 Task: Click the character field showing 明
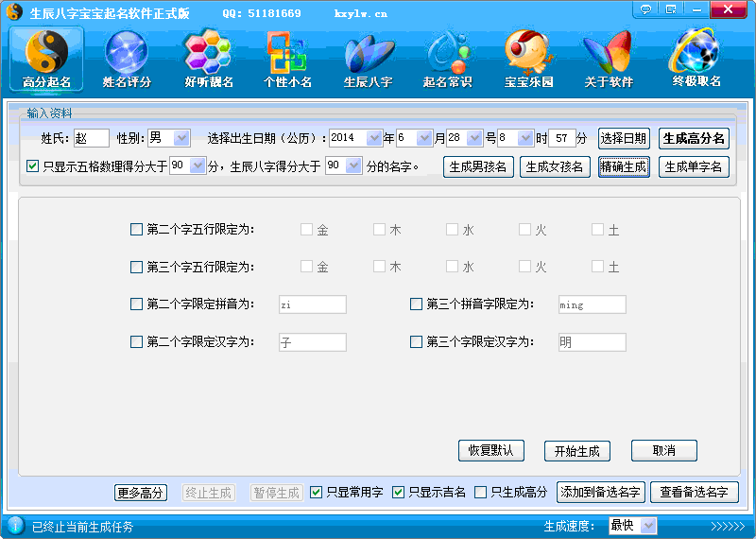click(593, 342)
